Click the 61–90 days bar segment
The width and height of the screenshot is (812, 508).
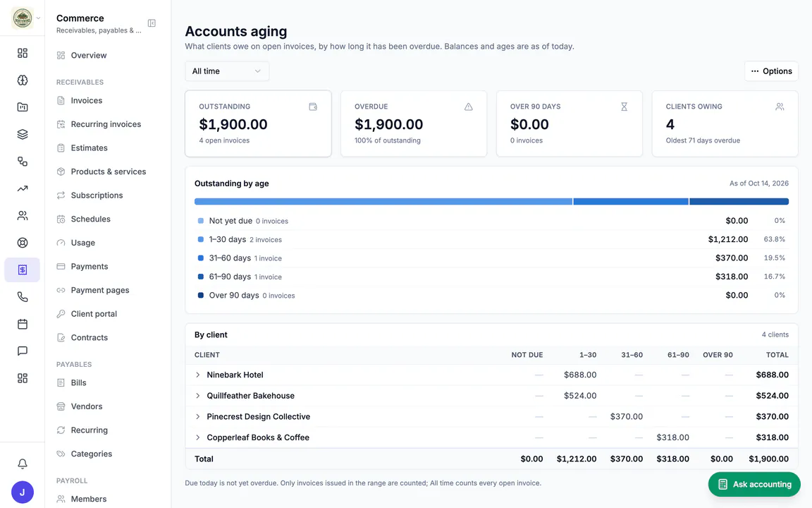click(739, 202)
